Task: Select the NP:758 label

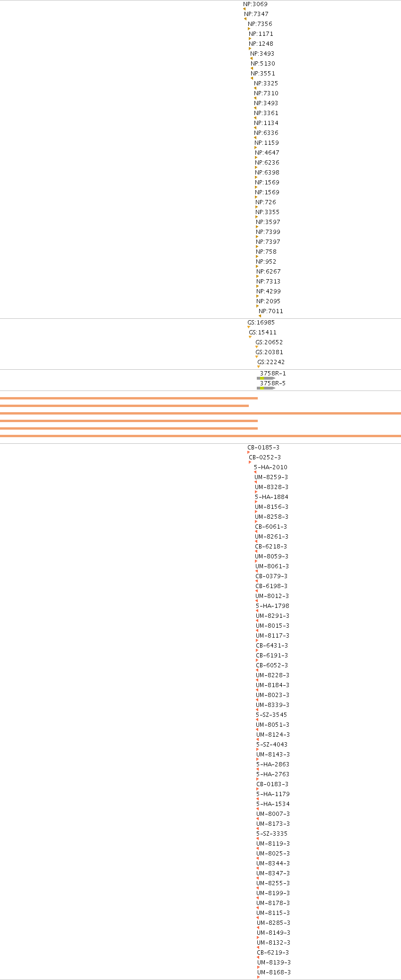Action: (266, 252)
